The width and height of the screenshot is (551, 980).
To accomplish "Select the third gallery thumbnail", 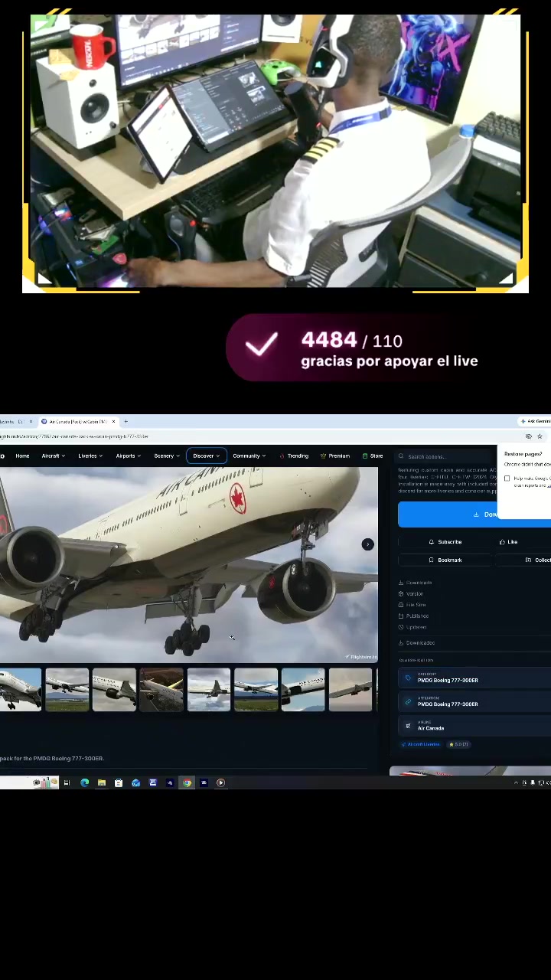I will click(x=114, y=690).
